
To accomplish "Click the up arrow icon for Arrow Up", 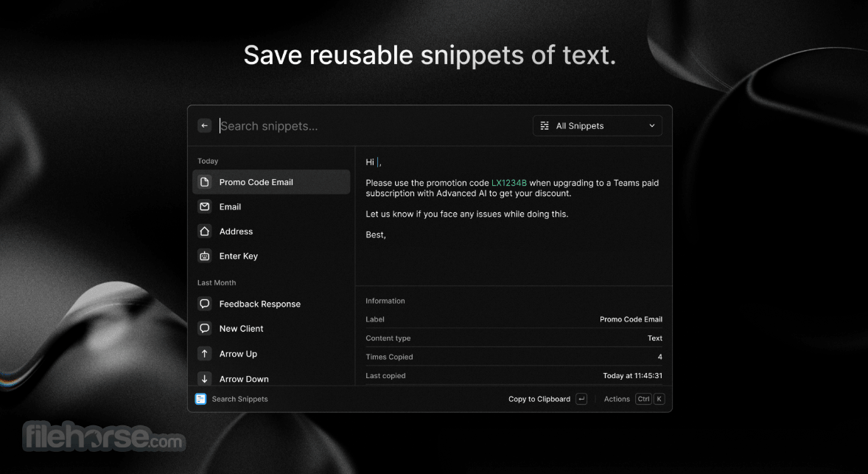I will pyautogui.click(x=205, y=353).
